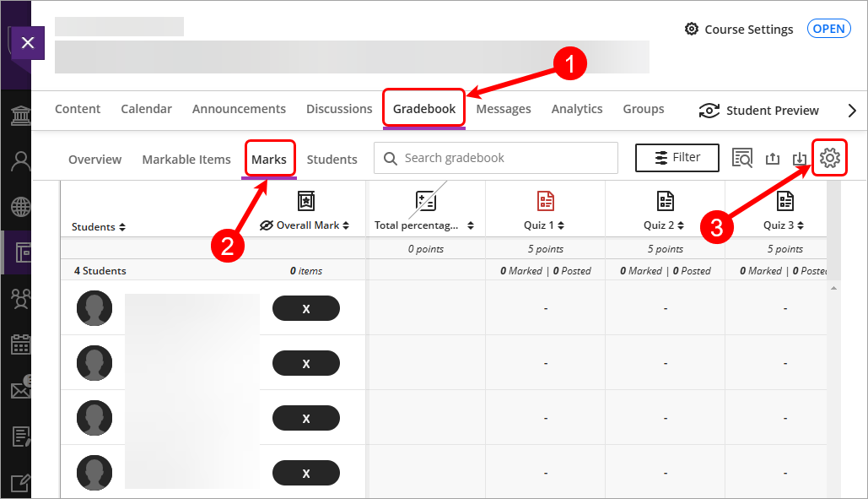The height and width of the screenshot is (499, 868).
Task: Open the calendar icon in left sidebar
Action: (19, 344)
